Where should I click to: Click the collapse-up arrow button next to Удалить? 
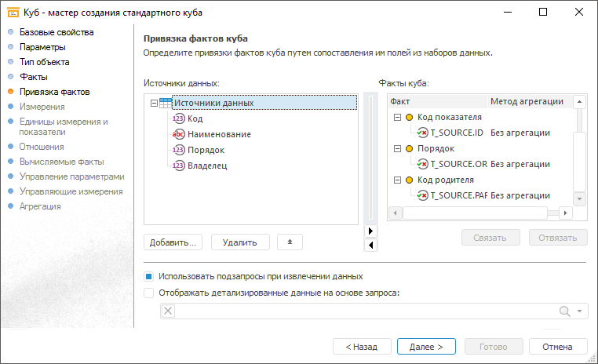click(290, 242)
